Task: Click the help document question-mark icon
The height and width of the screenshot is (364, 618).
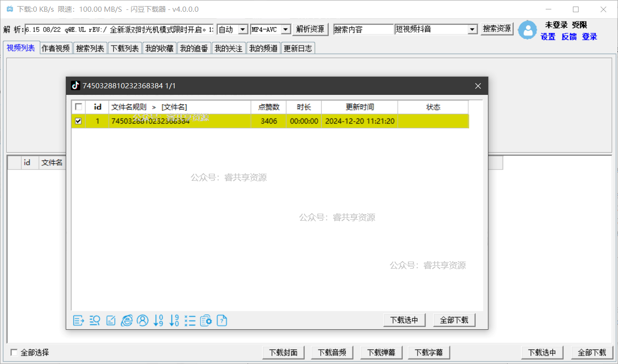Action: coord(222,321)
